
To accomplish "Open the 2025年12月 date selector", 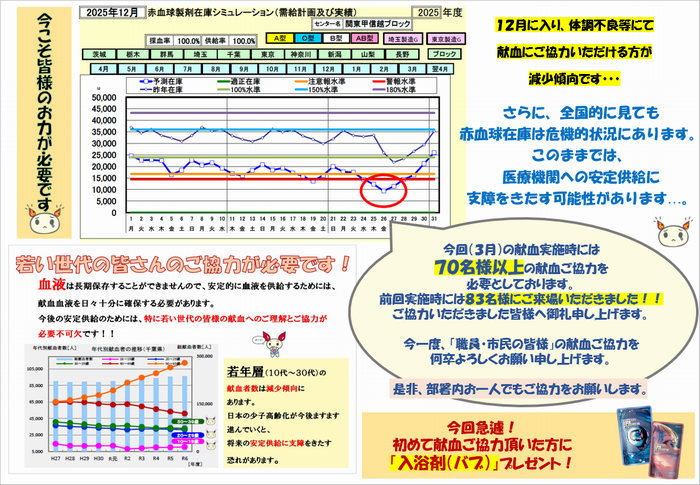I will pos(115,10).
